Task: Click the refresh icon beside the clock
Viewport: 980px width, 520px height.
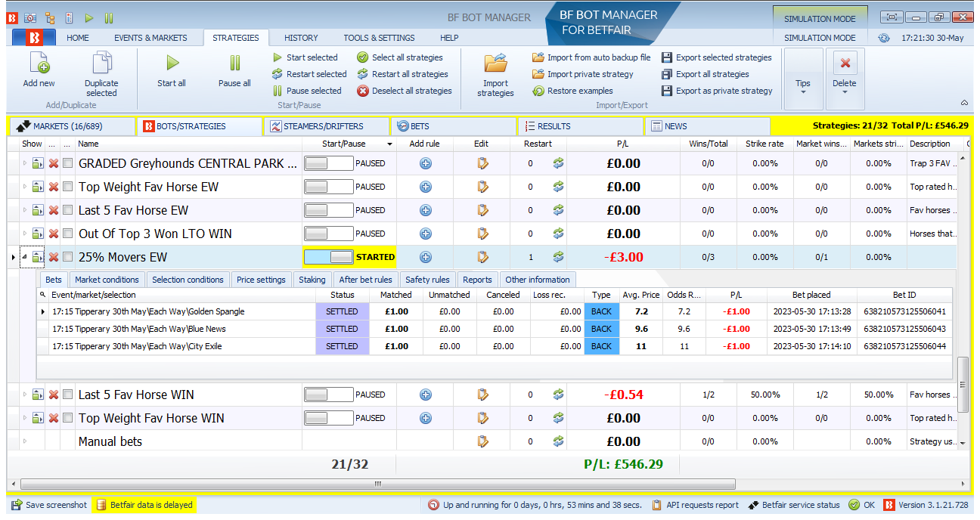Action: click(x=884, y=38)
